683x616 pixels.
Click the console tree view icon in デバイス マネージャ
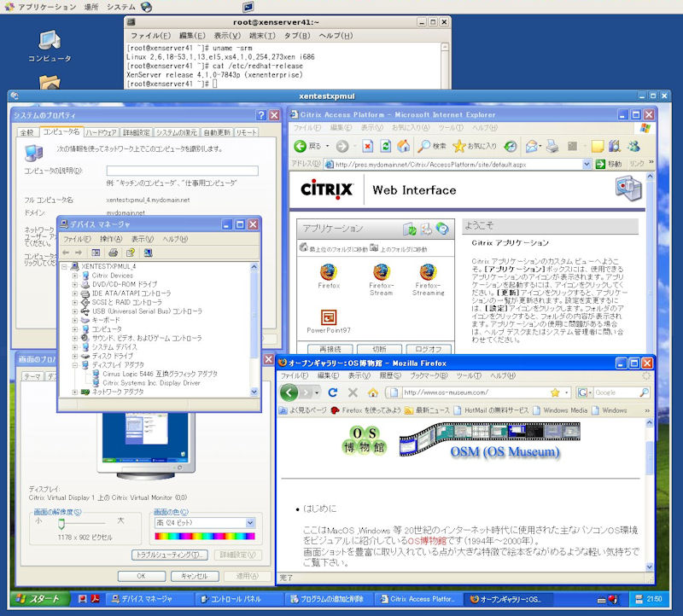tap(96, 253)
